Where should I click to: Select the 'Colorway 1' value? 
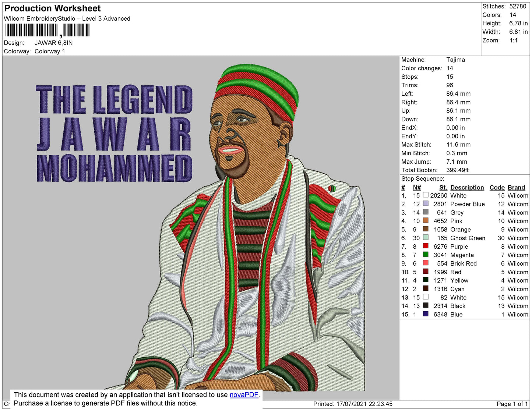click(50, 51)
